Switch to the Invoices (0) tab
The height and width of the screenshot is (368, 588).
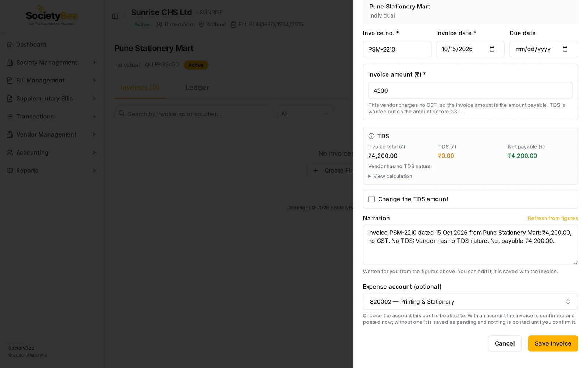(x=140, y=88)
